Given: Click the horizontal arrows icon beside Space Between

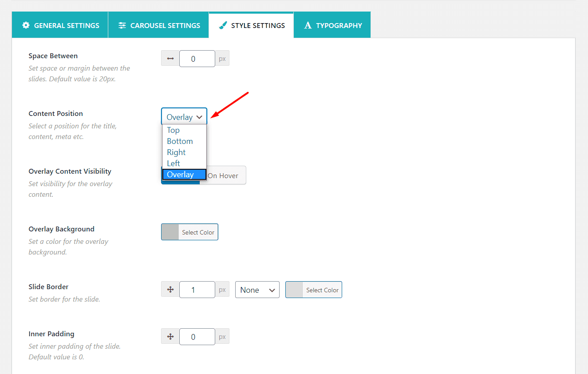Looking at the screenshot, I should [x=170, y=59].
